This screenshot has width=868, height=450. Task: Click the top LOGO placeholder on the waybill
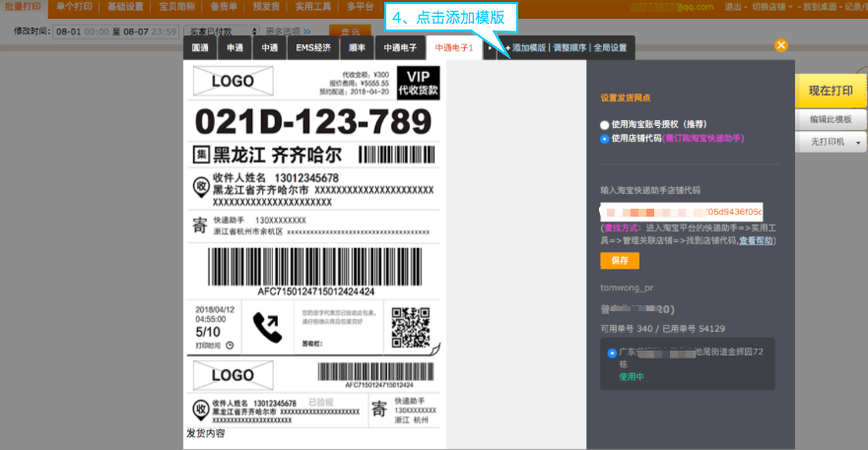point(233,81)
